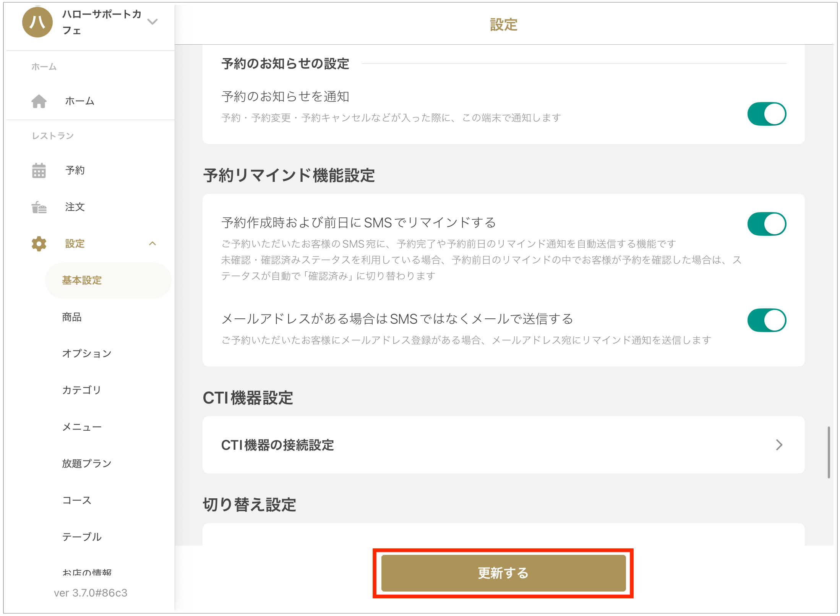Select 放題プラン menu entry
This screenshot has width=840, height=616.
[x=87, y=464]
